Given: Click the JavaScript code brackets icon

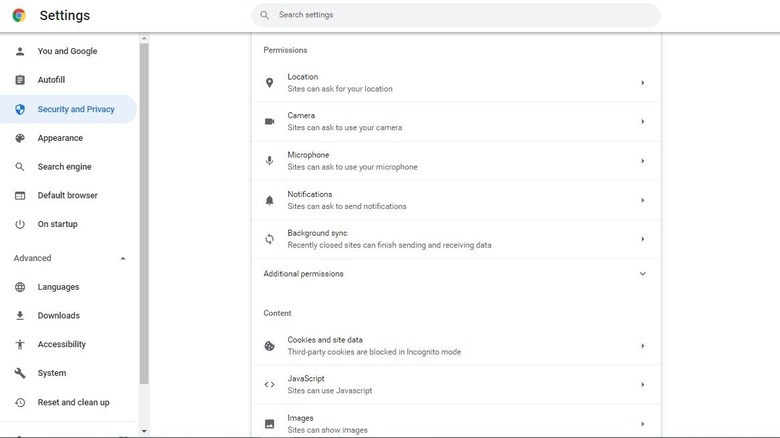Looking at the screenshot, I should [269, 385].
